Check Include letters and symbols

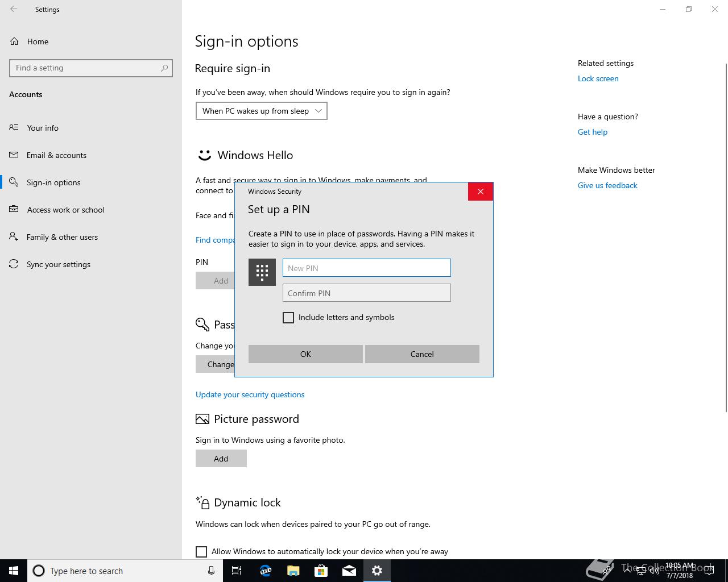point(288,318)
